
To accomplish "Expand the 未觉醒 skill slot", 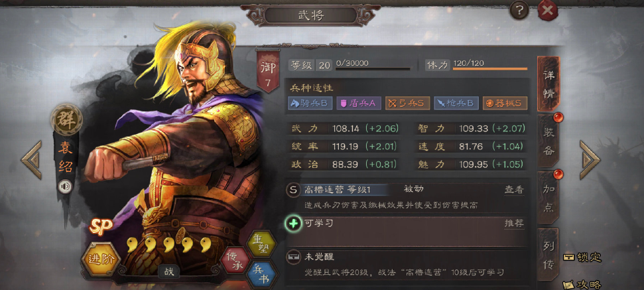I will click(x=406, y=263).
